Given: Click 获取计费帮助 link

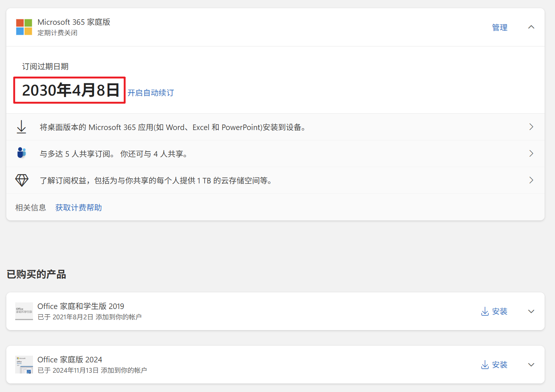Looking at the screenshot, I should click(79, 207).
